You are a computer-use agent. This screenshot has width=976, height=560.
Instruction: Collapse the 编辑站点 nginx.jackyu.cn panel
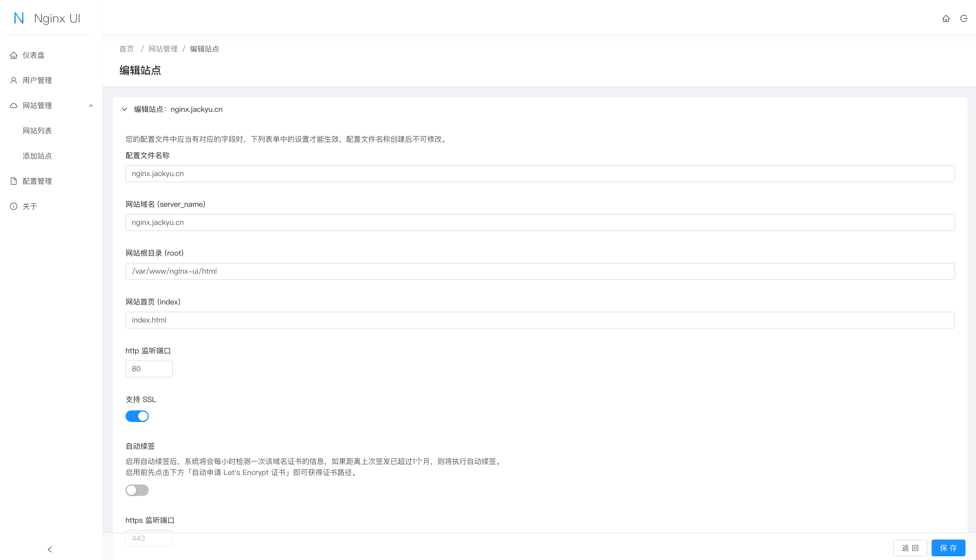[124, 109]
